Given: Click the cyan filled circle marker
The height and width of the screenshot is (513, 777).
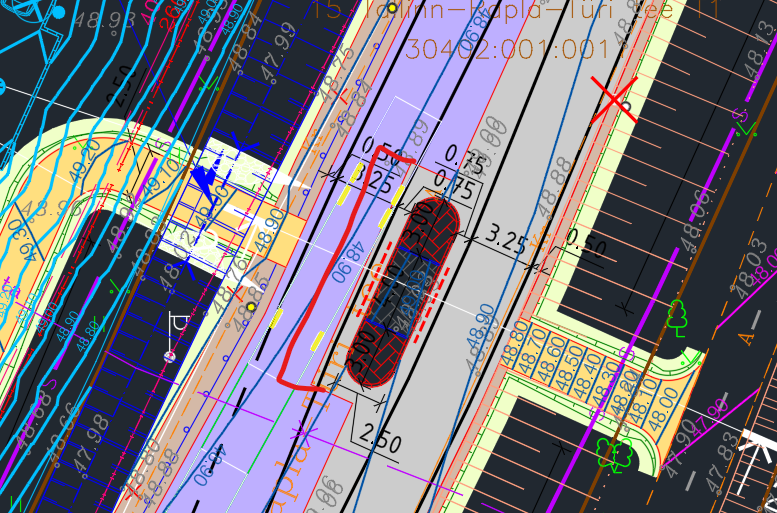Looking at the screenshot, I should (57, 13).
